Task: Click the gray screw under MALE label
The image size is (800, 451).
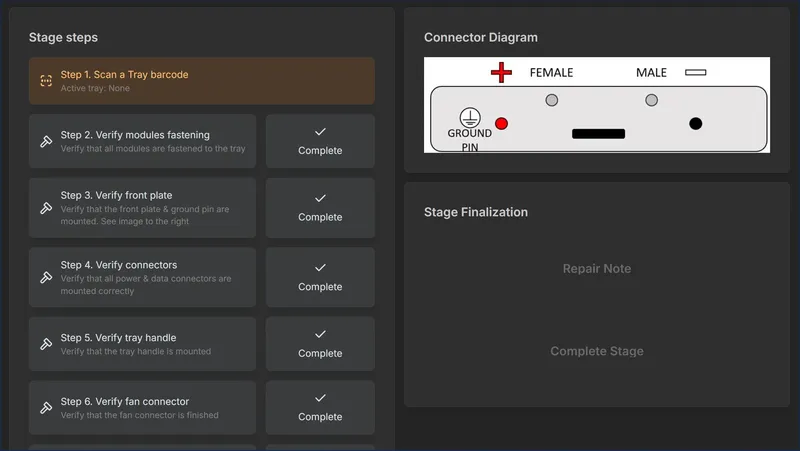Action: 651,100
